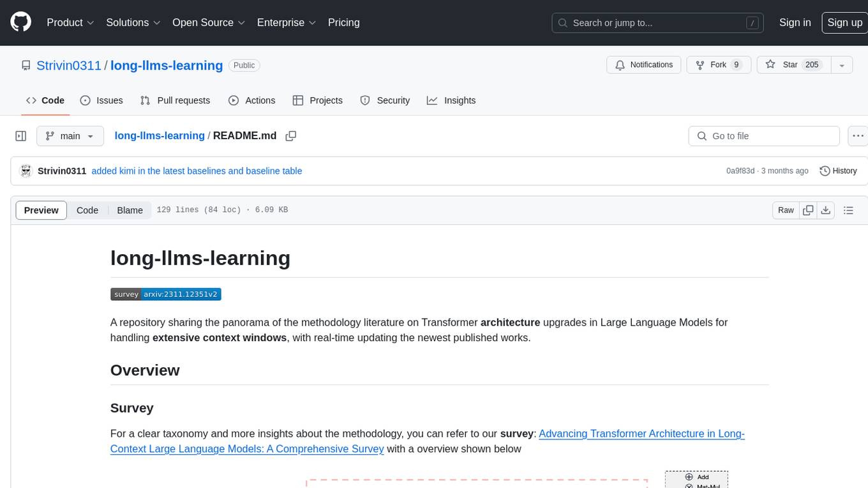Fork the repository

click(x=718, y=65)
